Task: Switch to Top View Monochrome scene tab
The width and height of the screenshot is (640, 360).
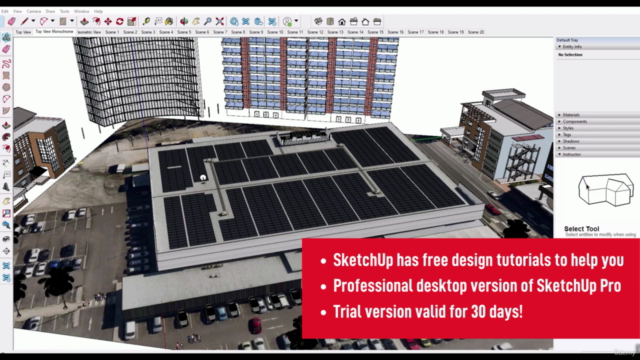Action: 54,31
